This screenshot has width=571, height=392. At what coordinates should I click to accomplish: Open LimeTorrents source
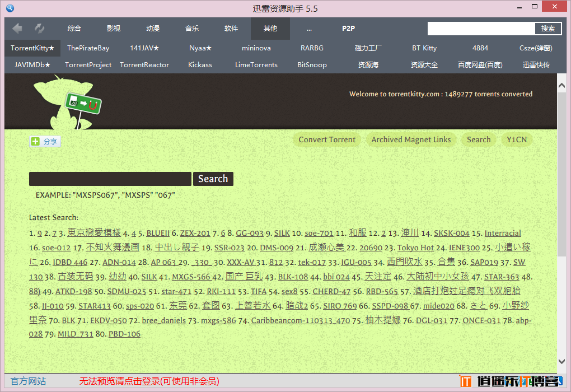coord(256,65)
